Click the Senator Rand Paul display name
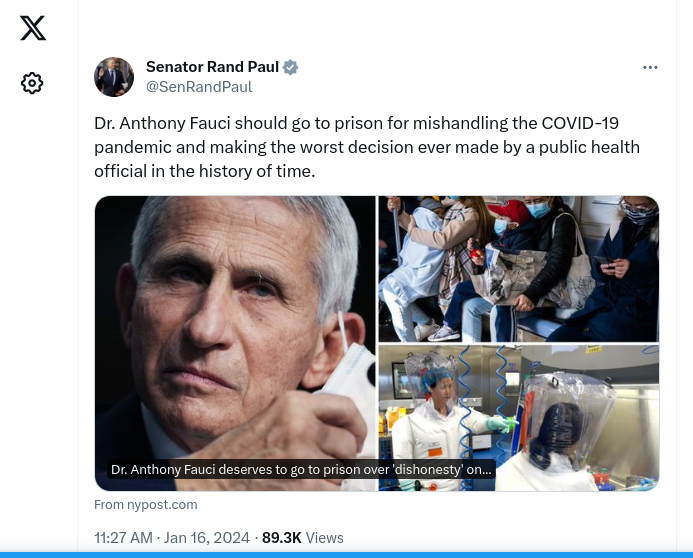 click(x=212, y=67)
